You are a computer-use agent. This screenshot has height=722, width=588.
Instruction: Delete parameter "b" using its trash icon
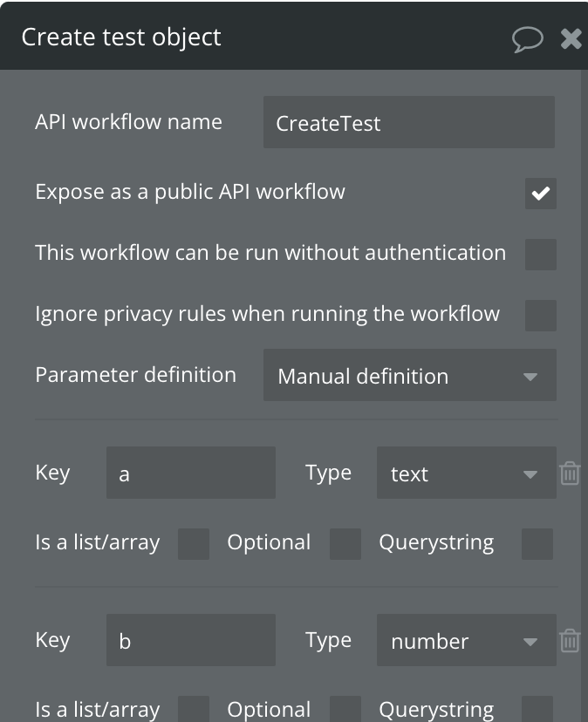pos(569,641)
